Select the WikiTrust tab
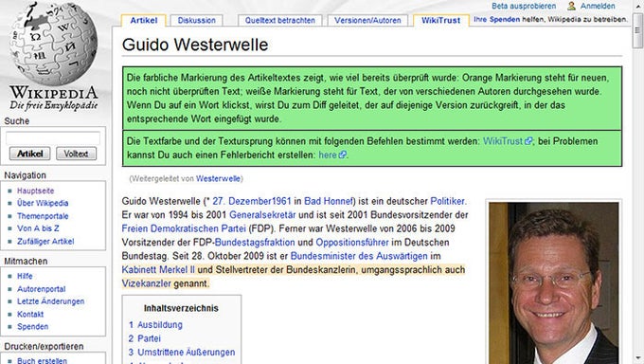The width and height of the screenshot is (644, 364). pyautogui.click(x=440, y=20)
